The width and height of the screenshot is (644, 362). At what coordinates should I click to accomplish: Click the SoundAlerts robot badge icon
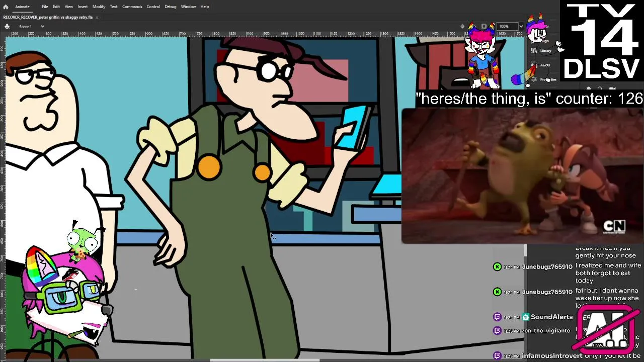point(526,317)
